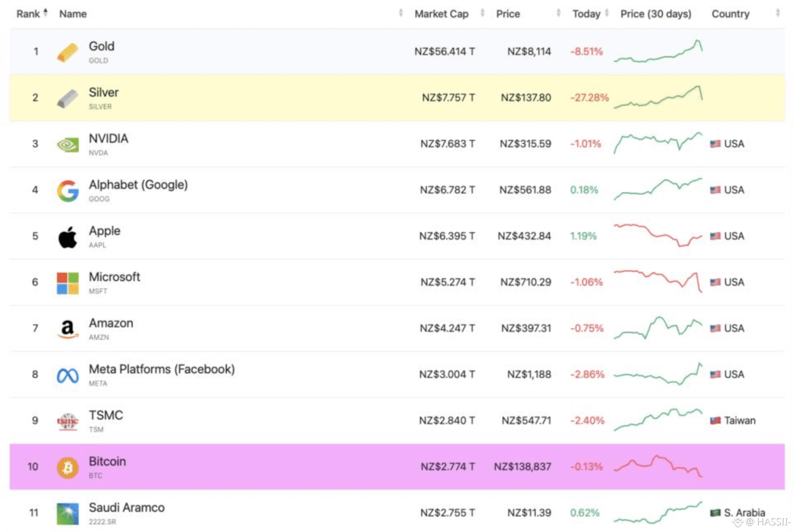Click the Bitcoin logo icon

pos(67,468)
